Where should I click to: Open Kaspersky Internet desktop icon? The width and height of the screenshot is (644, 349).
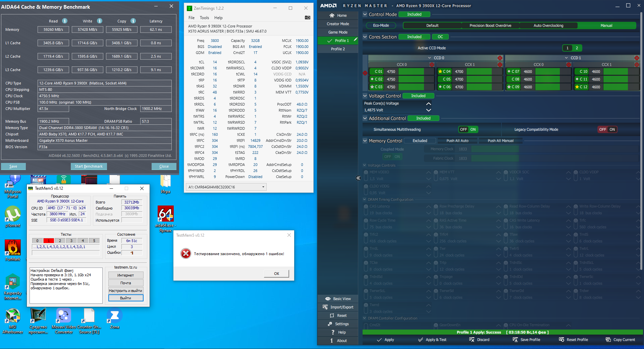[x=13, y=287]
